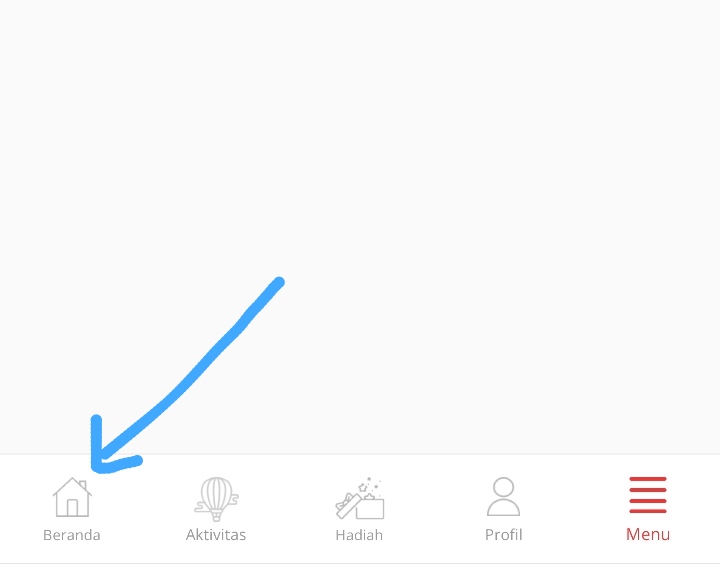Click the top bar of the hamburger icon
Image resolution: width=720 pixels, height=583 pixels.
(x=648, y=479)
